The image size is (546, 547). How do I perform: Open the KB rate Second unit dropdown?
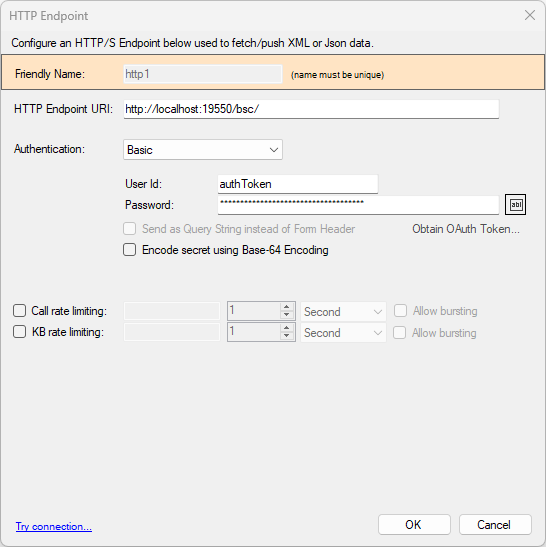pos(343,332)
